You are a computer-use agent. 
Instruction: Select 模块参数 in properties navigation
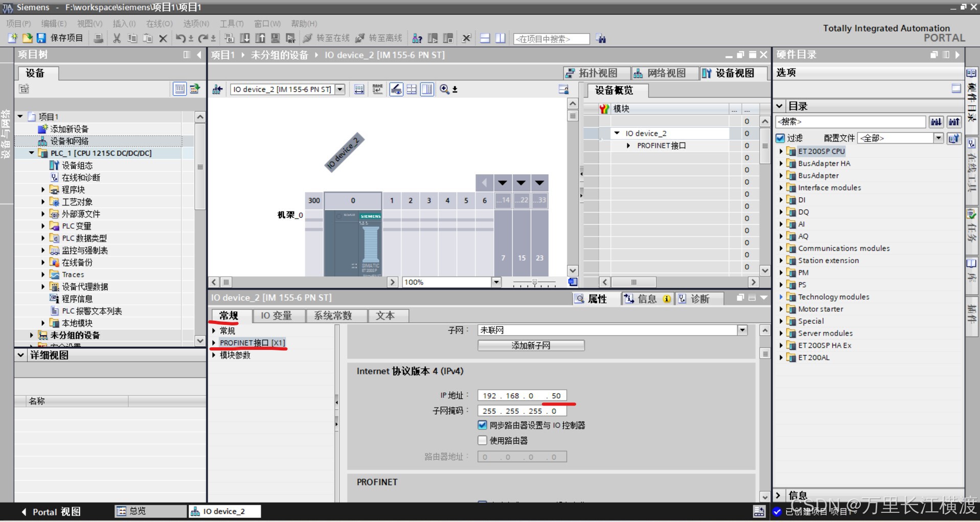tap(235, 355)
